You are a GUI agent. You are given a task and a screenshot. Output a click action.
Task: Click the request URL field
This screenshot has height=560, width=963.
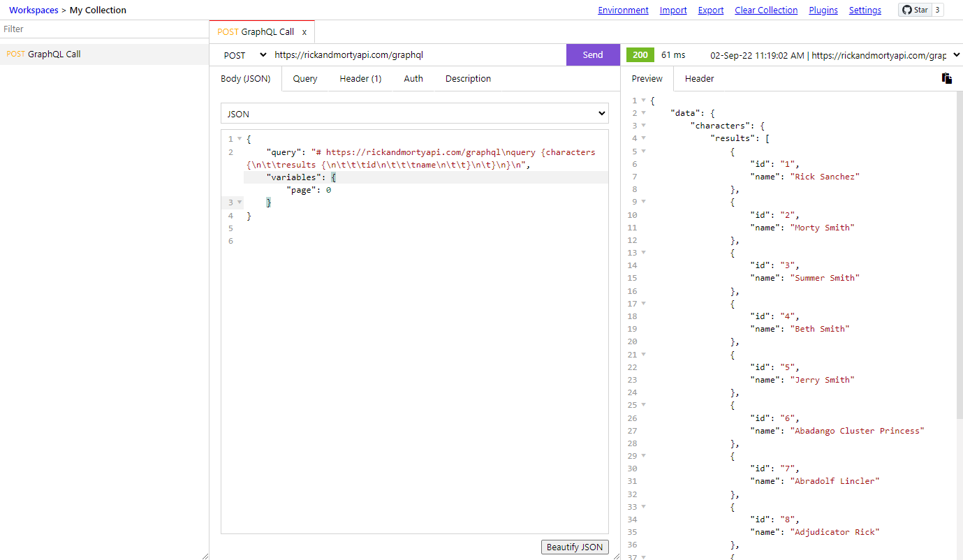(x=418, y=54)
